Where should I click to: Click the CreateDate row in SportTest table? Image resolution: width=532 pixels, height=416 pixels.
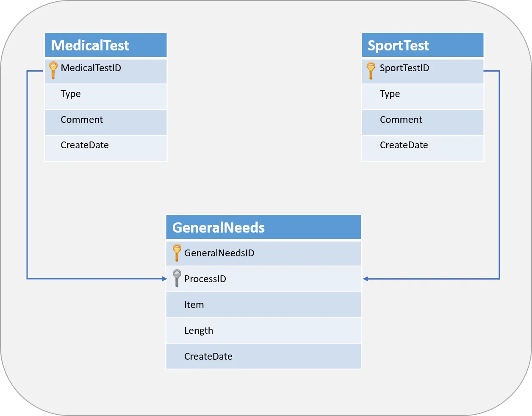(x=422, y=146)
